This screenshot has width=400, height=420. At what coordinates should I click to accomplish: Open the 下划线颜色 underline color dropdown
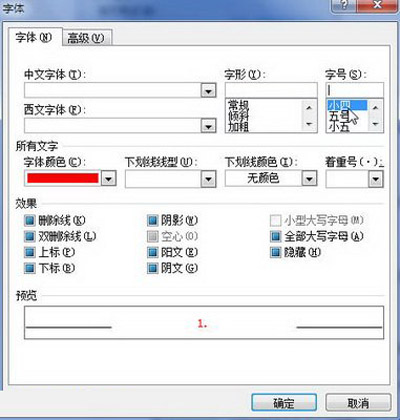pos(309,179)
